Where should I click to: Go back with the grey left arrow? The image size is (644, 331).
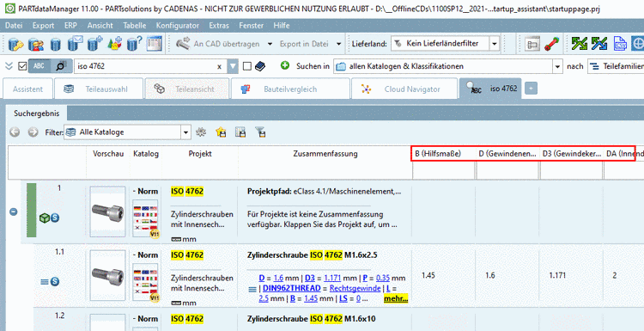(x=15, y=132)
